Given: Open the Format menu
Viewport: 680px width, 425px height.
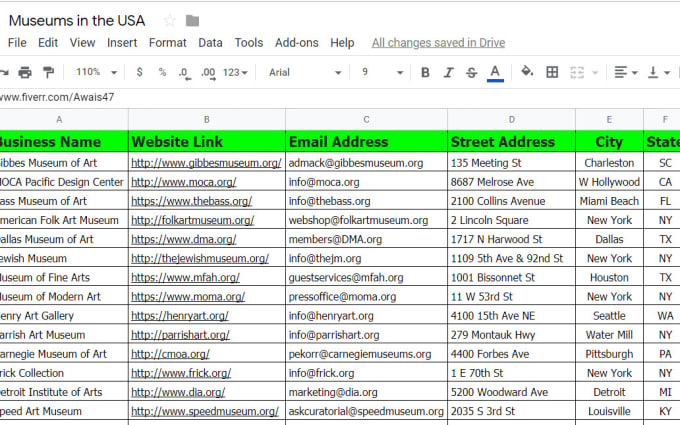Looking at the screenshot, I should [x=167, y=42].
